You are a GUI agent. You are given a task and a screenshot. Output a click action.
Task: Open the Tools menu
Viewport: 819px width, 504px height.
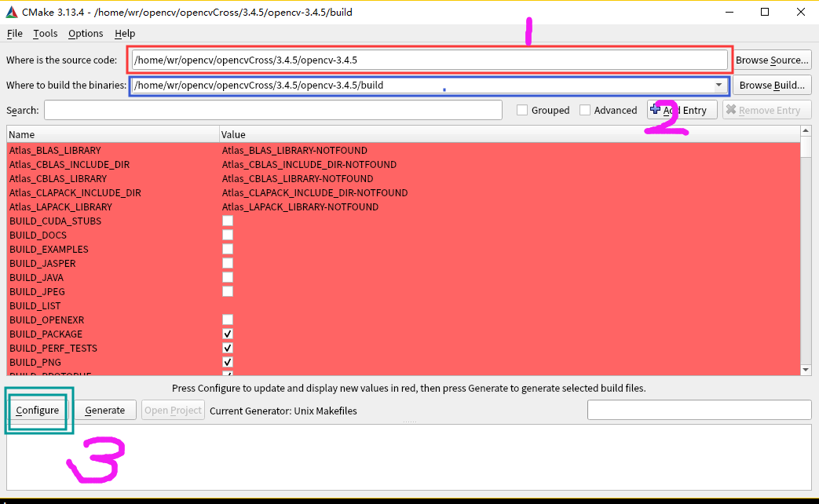45,34
